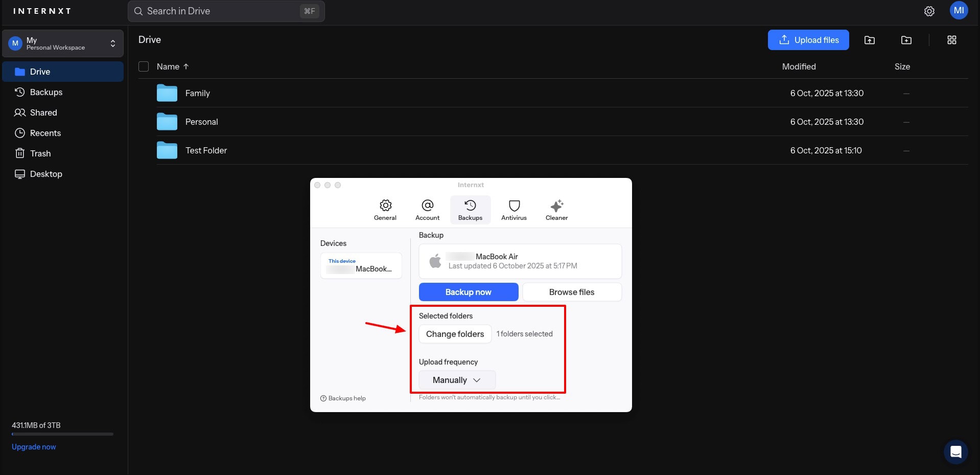
Task: Open the MI user avatar menu
Action: 959,11
